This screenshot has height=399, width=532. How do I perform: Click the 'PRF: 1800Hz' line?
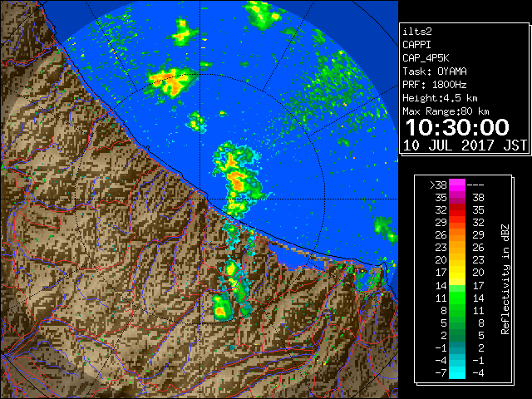click(435, 85)
